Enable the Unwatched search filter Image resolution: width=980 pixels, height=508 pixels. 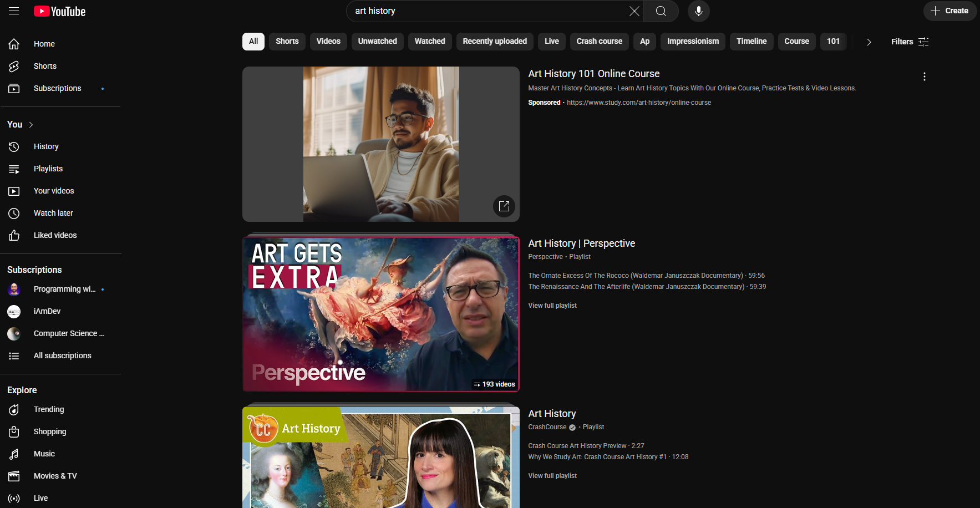(377, 41)
